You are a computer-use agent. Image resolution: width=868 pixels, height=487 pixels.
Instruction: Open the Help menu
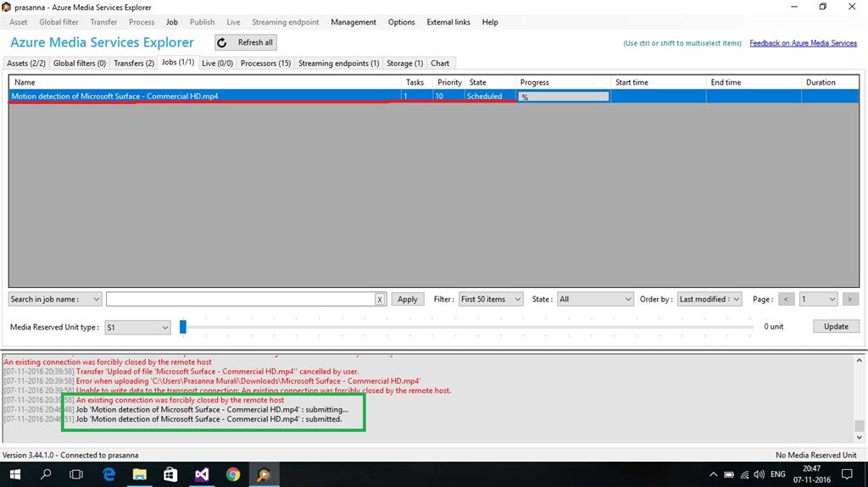pos(490,22)
